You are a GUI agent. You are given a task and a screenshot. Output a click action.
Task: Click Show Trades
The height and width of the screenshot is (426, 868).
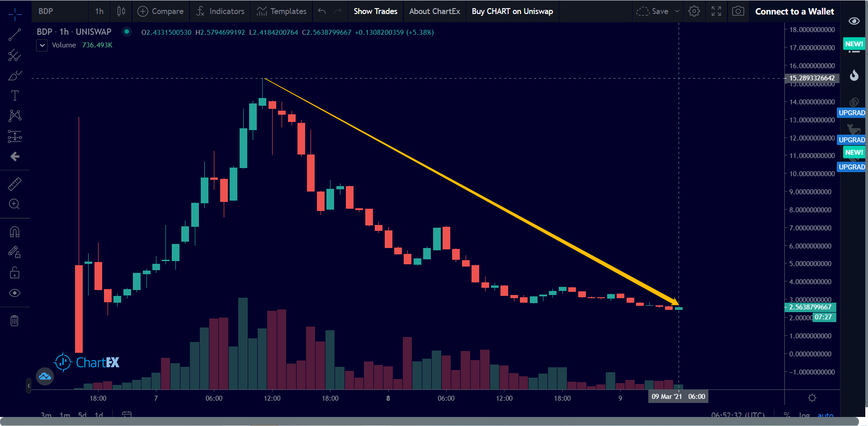coord(375,11)
